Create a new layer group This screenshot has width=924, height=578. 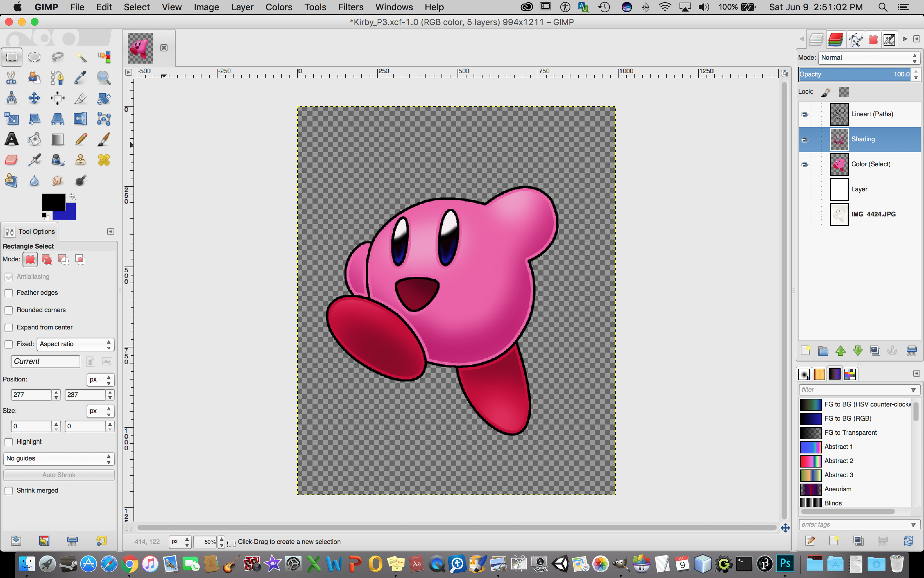823,351
